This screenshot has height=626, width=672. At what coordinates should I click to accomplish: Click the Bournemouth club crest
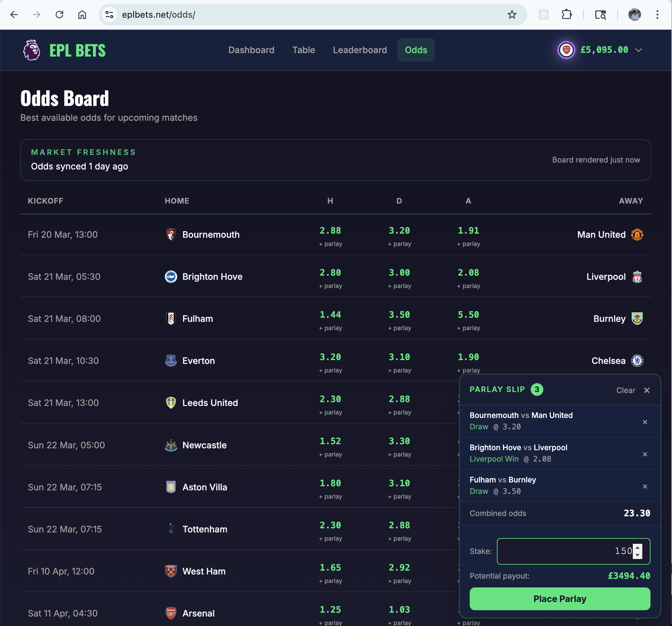click(x=171, y=234)
